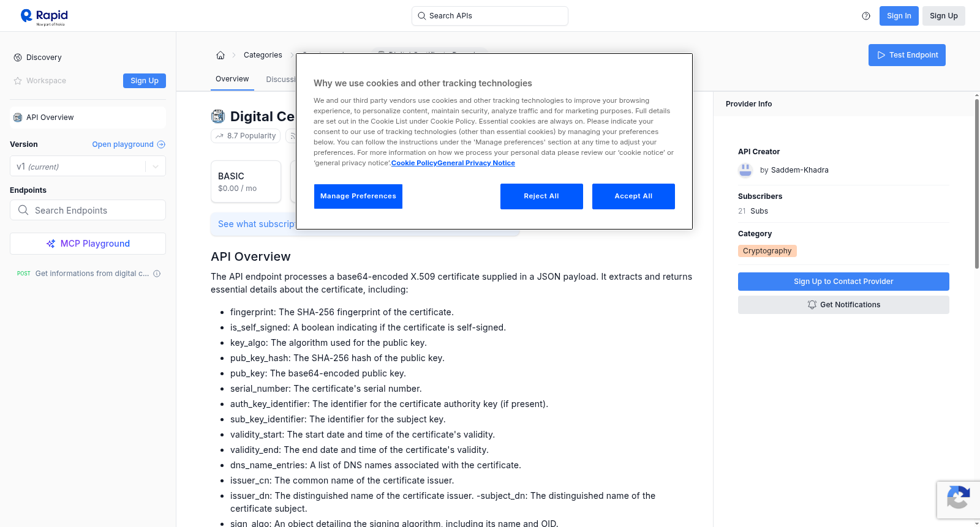Click Reject All cookies button

pyautogui.click(x=541, y=196)
